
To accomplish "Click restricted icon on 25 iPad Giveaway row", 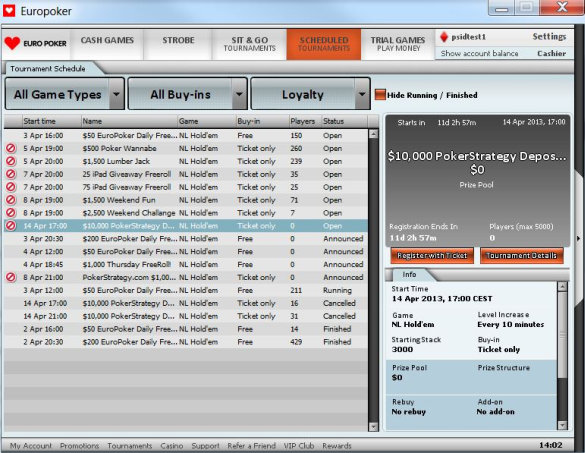I will pos(11,174).
